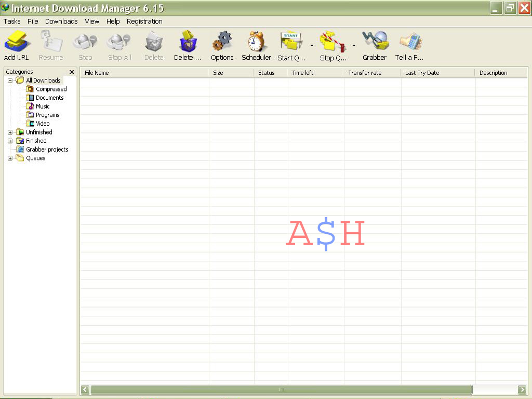
Task: Open the File menu
Action: click(x=33, y=21)
